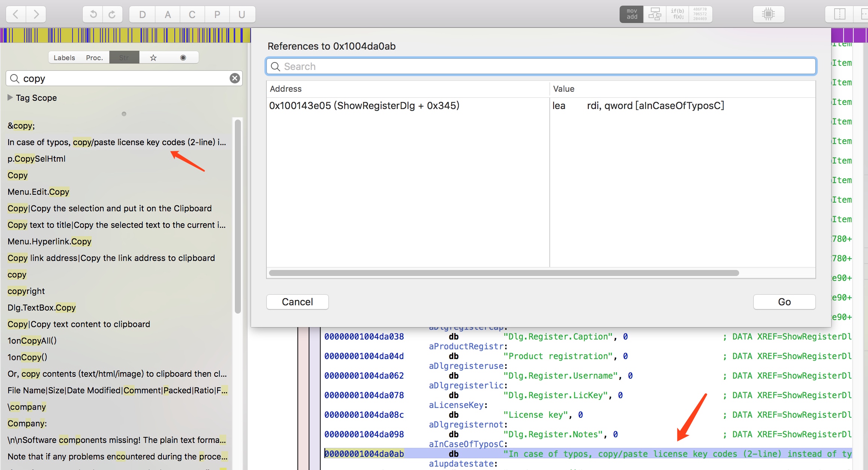Switch to hexadecimal view mode
868x470 pixels.
click(x=700, y=14)
